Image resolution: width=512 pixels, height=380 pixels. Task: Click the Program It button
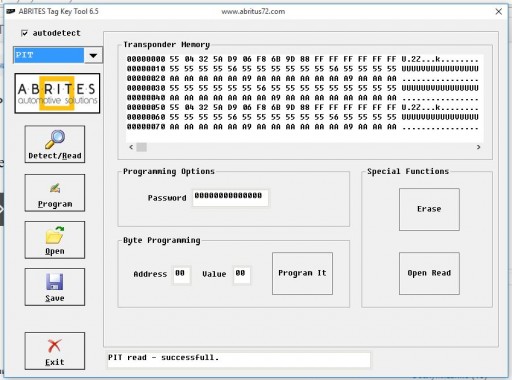coord(302,273)
